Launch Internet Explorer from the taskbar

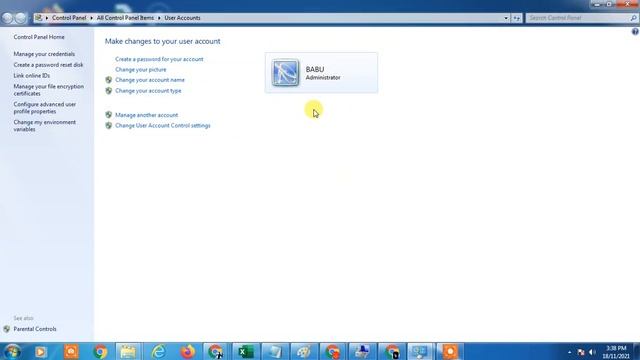coord(158,351)
